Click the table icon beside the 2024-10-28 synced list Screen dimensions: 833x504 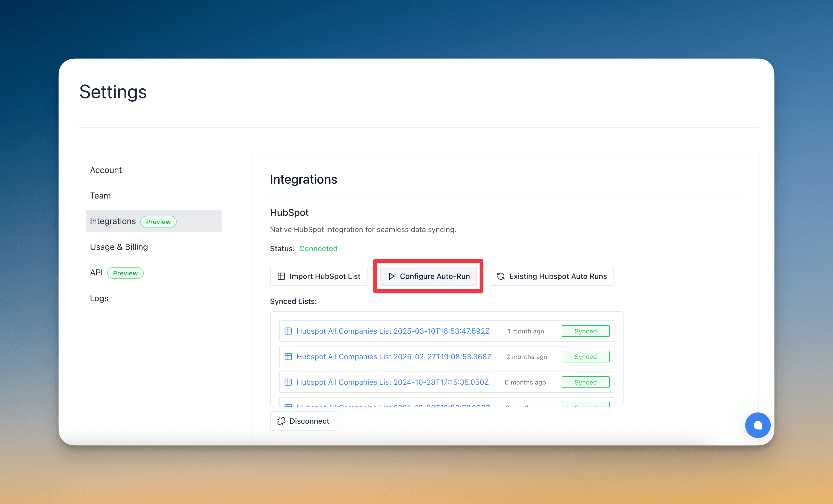[x=288, y=382]
